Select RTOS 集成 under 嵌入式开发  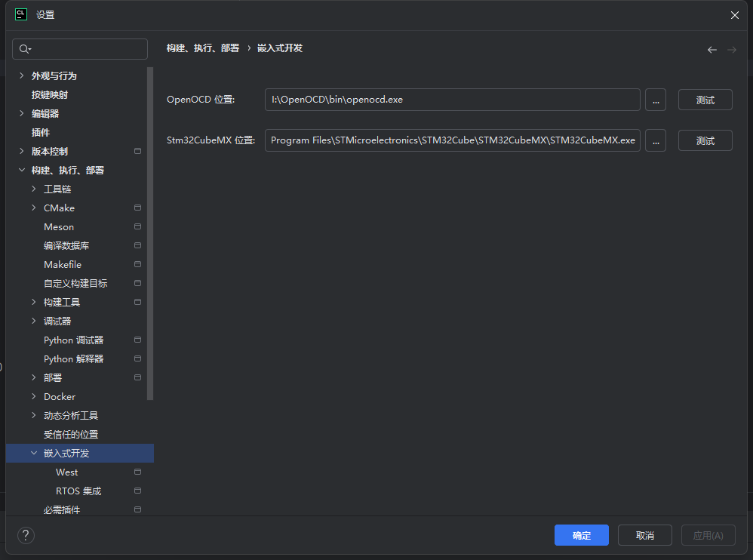pos(78,491)
